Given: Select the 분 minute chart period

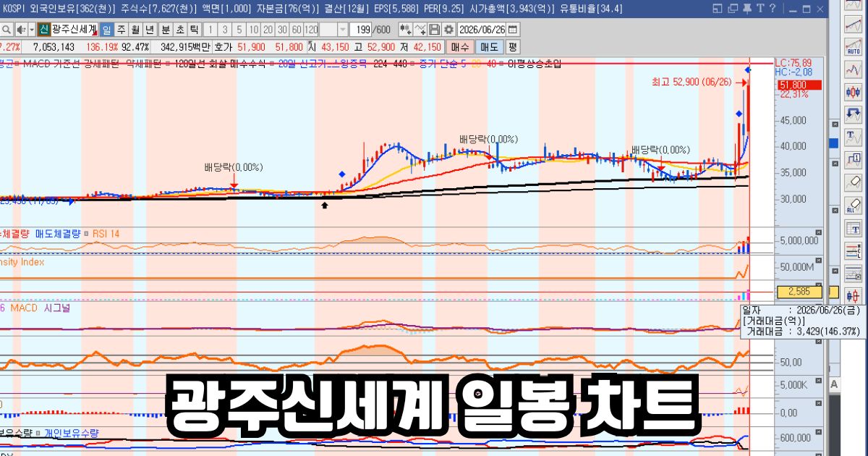Looking at the screenshot, I should 166,29.
